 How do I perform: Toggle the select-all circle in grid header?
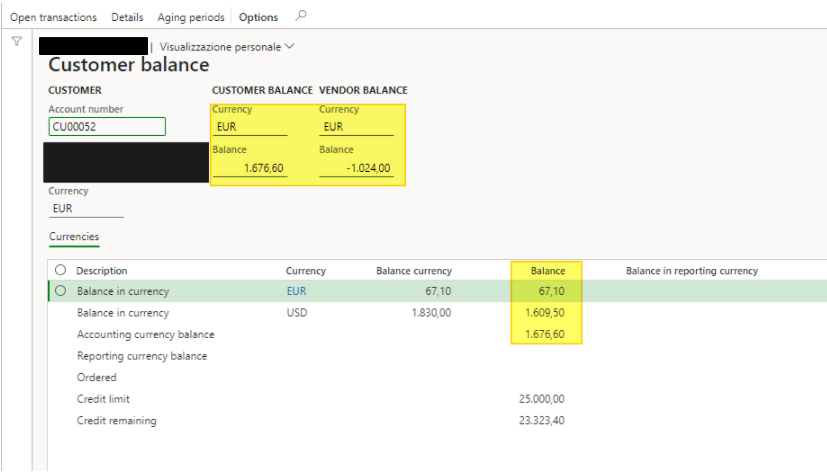(61, 270)
